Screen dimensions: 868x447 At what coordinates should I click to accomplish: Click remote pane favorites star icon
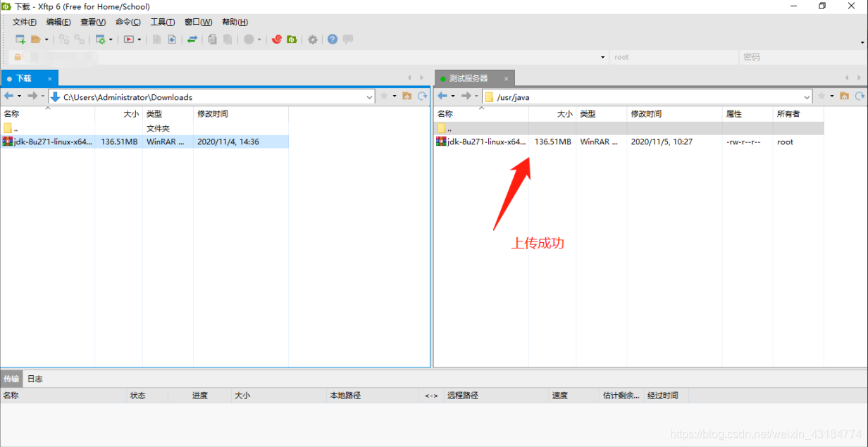821,96
